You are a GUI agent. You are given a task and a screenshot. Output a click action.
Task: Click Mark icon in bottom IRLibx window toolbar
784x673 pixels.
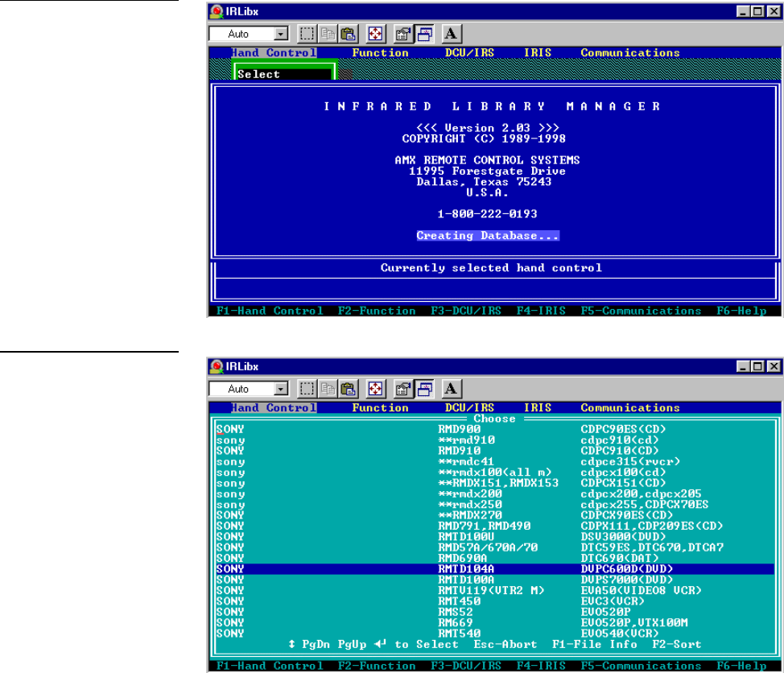point(307,389)
